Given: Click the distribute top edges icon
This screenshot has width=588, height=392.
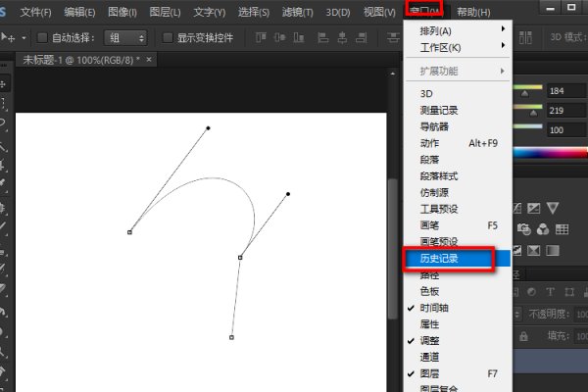Looking at the screenshot, I should 393,37.
